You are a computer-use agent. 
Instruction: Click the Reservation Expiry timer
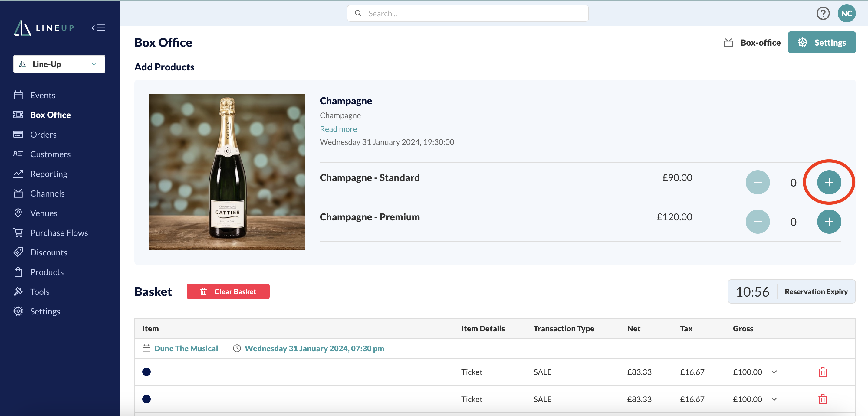tap(791, 291)
